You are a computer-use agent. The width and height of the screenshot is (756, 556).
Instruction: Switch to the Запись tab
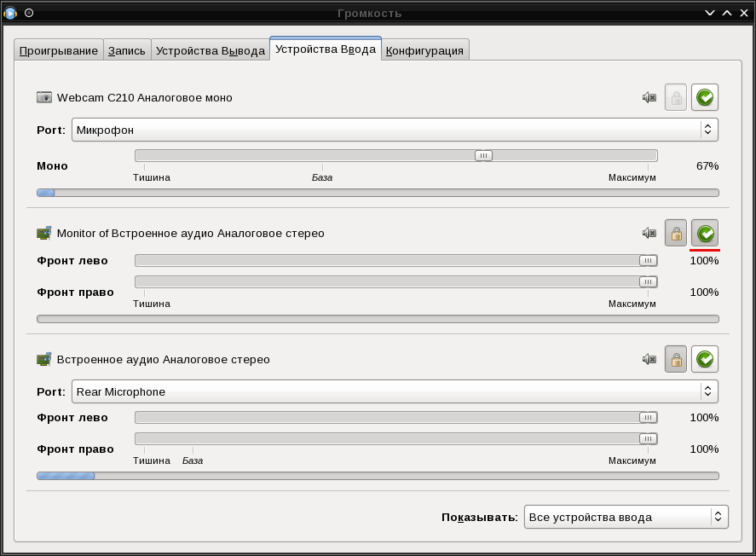(x=127, y=50)
